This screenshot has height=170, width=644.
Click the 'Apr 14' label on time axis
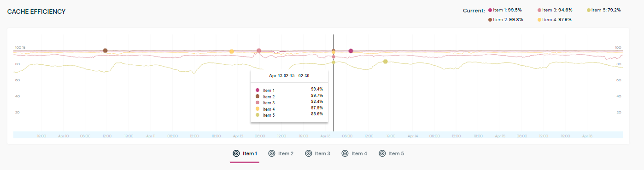pyautogui.click(x=413, y=136)
